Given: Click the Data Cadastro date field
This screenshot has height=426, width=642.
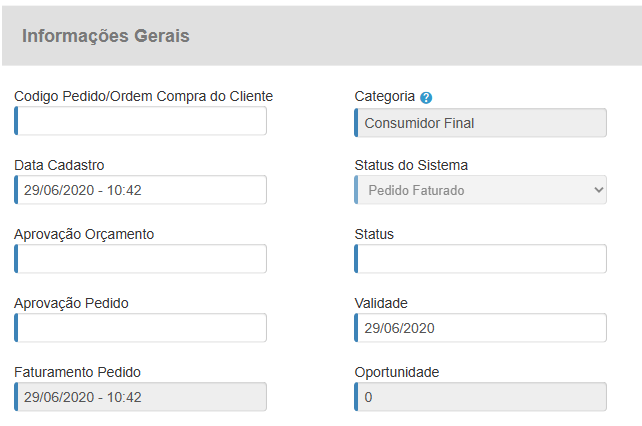Looking at the screenshot, I should [141, 190].
